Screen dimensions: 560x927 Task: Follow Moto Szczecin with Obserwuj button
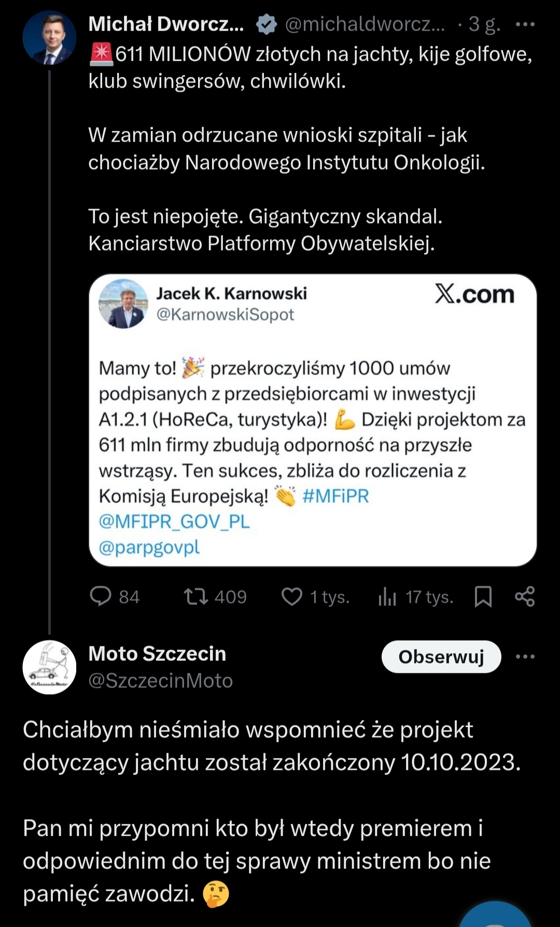click(x=441, y=657)
